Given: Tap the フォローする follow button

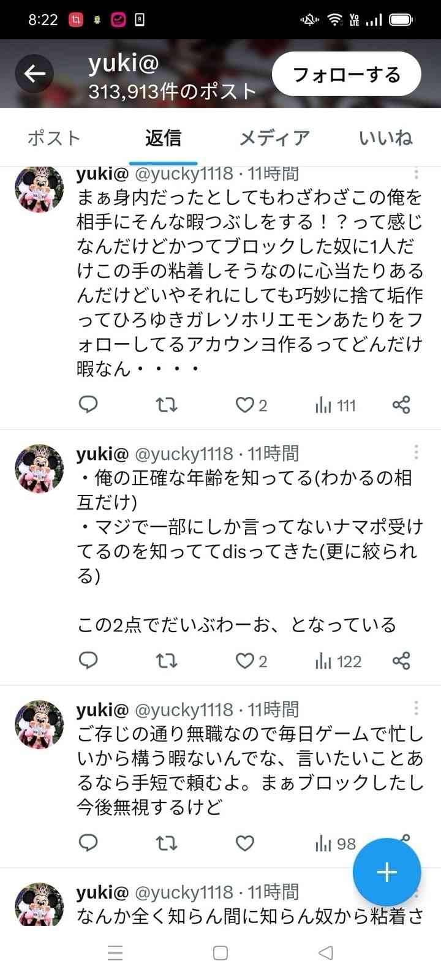Looking at the screenshot, I should coord(346,74).
